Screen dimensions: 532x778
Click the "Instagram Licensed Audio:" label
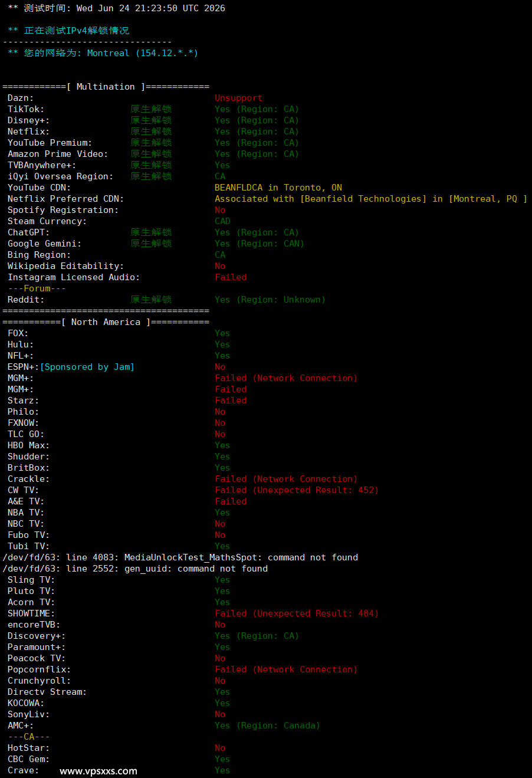coord(74,277)
